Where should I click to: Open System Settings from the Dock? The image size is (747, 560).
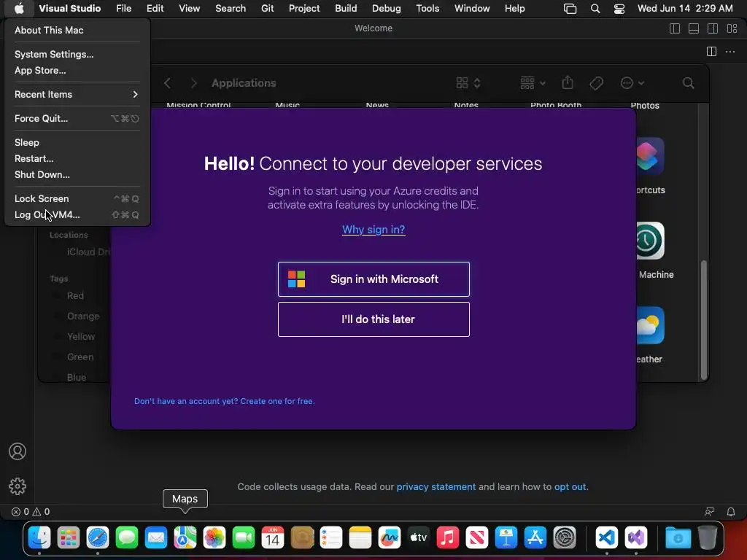point(565,538)
